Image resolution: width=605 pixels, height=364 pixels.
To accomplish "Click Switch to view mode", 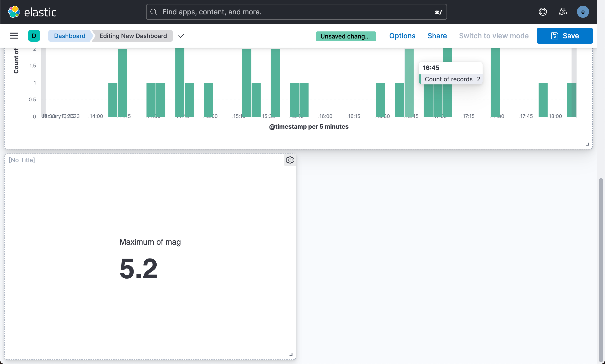I will [494, 36].
